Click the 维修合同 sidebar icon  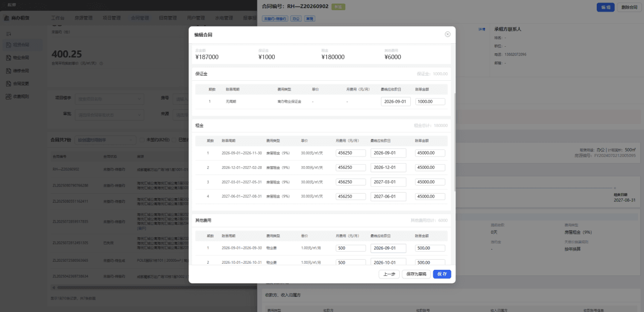tap(9, 71)
